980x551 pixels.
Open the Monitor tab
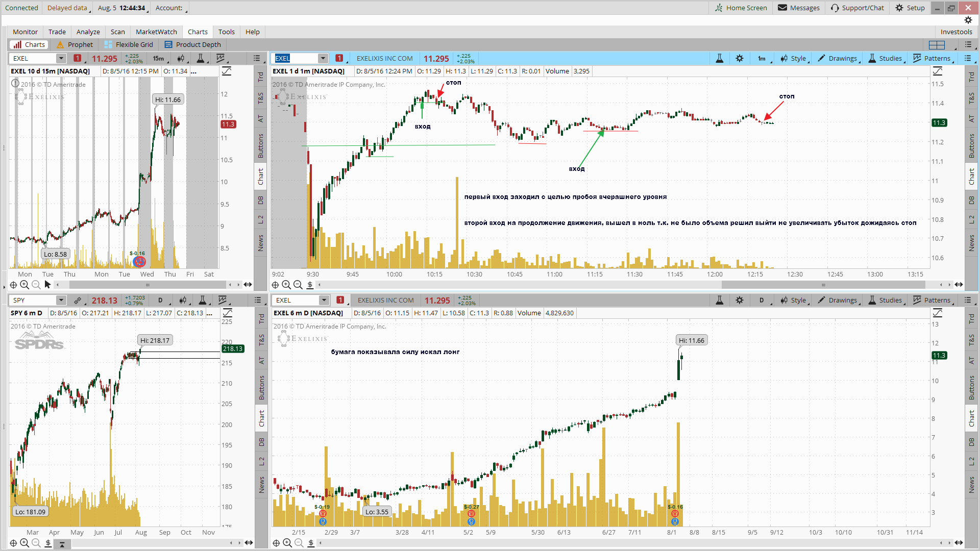coord(25,32)
